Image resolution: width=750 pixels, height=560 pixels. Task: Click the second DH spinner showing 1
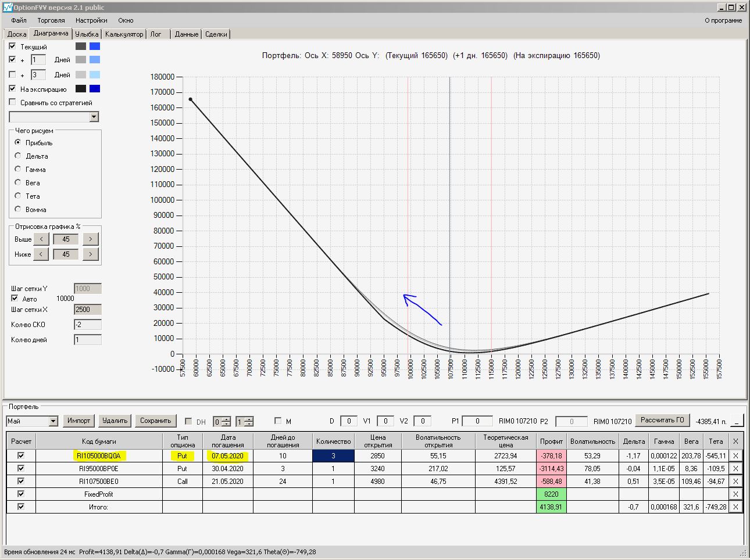(244, 422)
